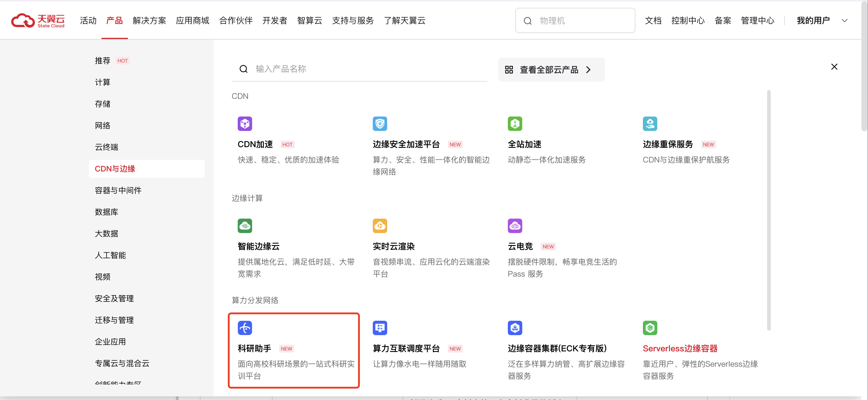Select 网络 category in sidebar
This screenshot has width=868, height=400.
click(102, 126)
